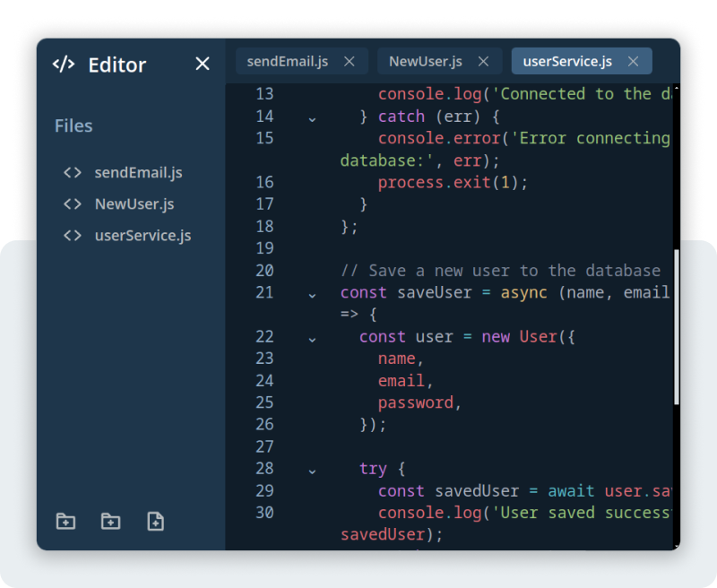The width and height of the screenshot is (717, 588).
Task: Toggle folding of the try block on line 28
Action: (x=311, y=470)
